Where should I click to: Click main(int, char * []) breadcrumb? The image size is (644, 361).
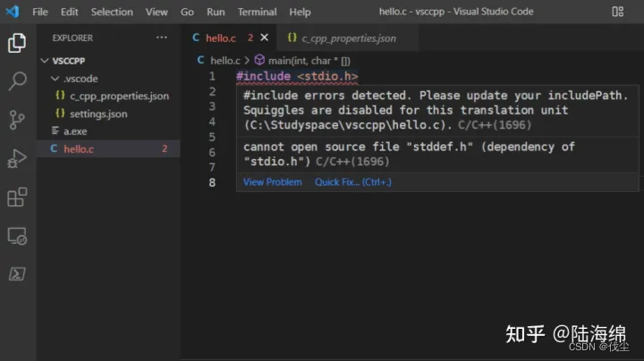[309, 61]
